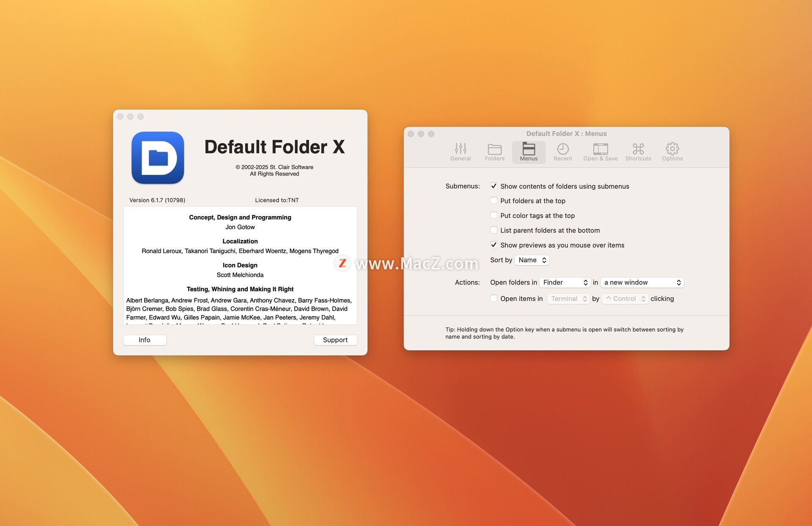Click the Default Folder X : Menus title bar
The image size is (812, 526).
tap(566, 134)
